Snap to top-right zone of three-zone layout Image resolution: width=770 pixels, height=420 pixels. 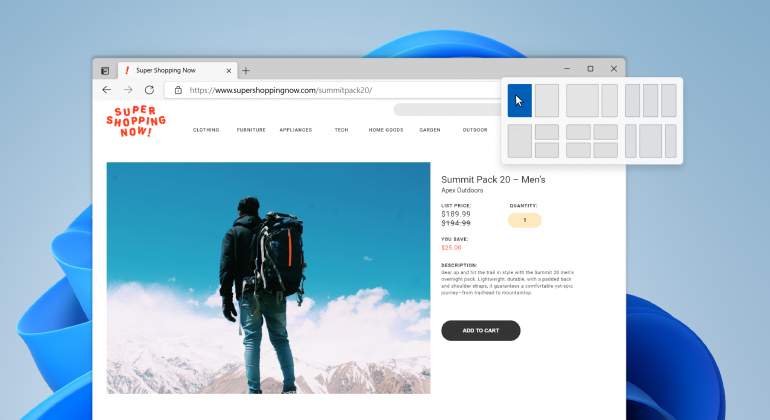point(547,132)
